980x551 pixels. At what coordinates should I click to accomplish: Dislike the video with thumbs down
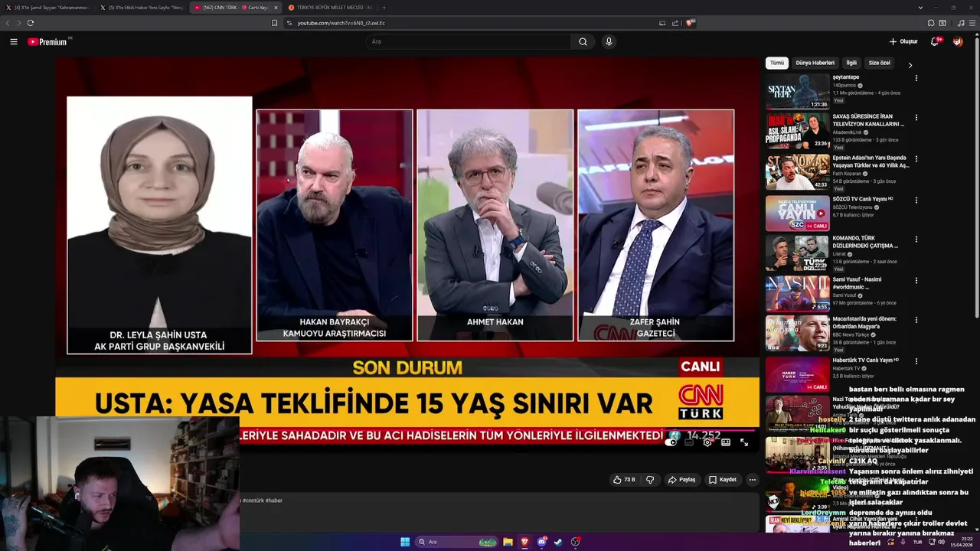click(x=650, y=480)
